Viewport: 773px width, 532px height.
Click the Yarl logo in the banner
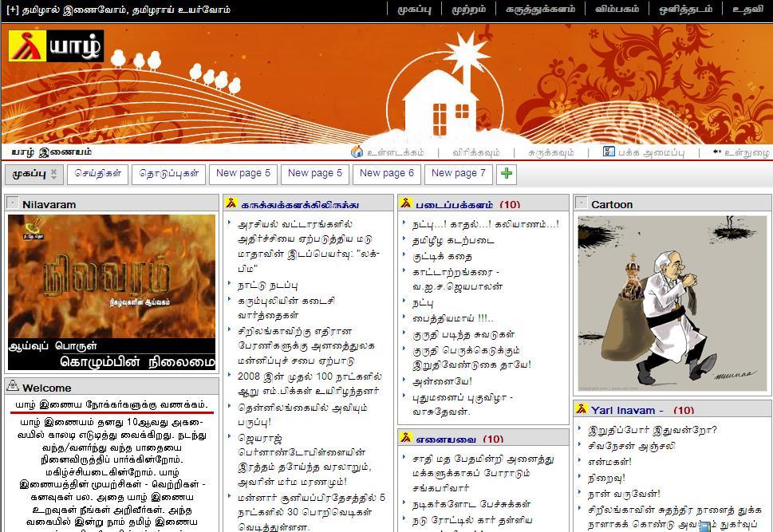tap(56, 46)
